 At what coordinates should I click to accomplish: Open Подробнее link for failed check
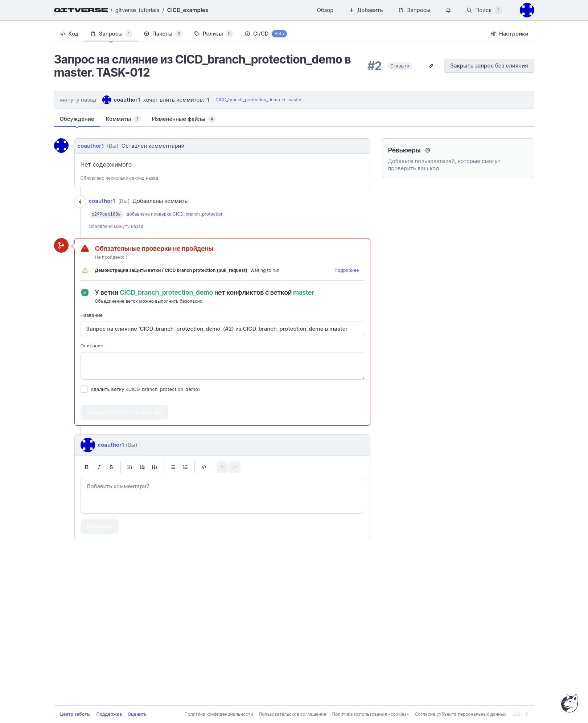(346, 270)
